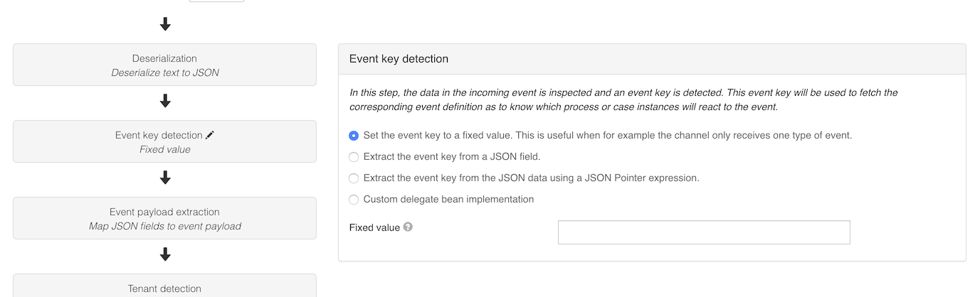
Task: Click the 'Map JSON fields to event payload' subtitle
Action: pos(164,227)
